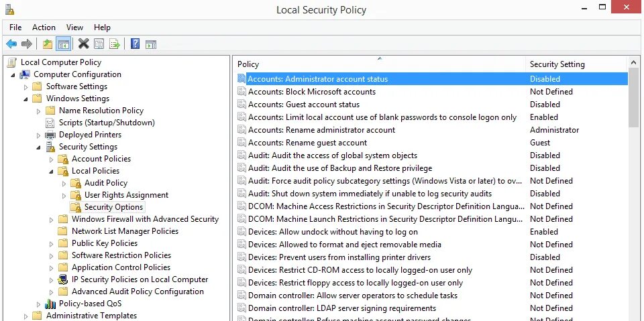The height and width of the screenshot is (321, 644).
Task: Open Help from the toolbar icon
Action: point(135,44)
